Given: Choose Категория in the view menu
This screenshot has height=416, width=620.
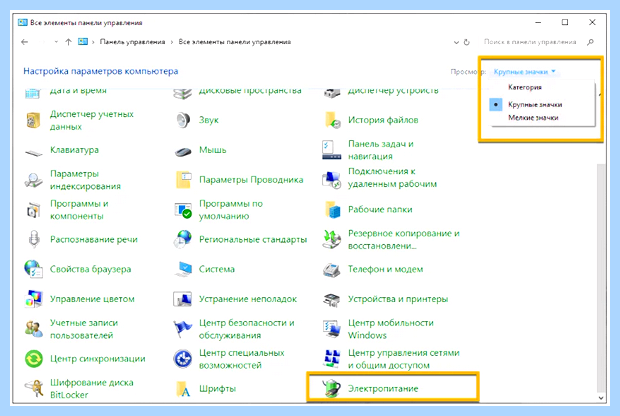Looking at the screenshot, I should coord(525,87).
